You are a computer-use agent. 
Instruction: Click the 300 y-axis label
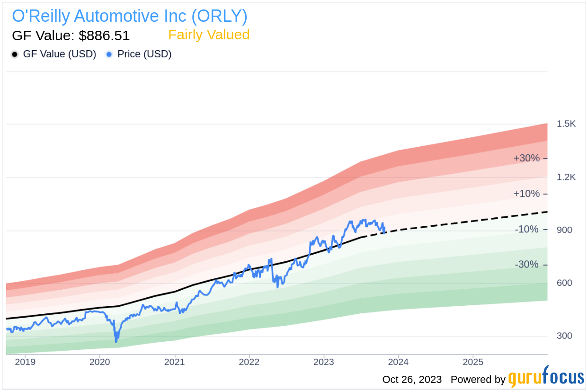(x=564, y=336)
